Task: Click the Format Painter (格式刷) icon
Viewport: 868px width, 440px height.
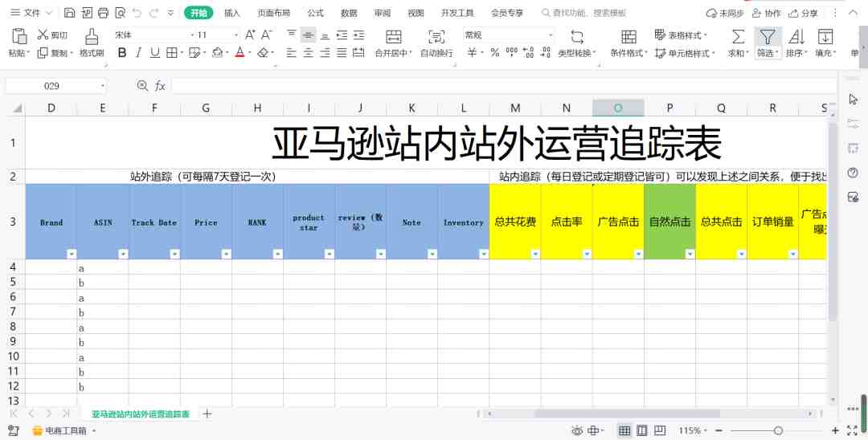Action: (x=92, y=36)
